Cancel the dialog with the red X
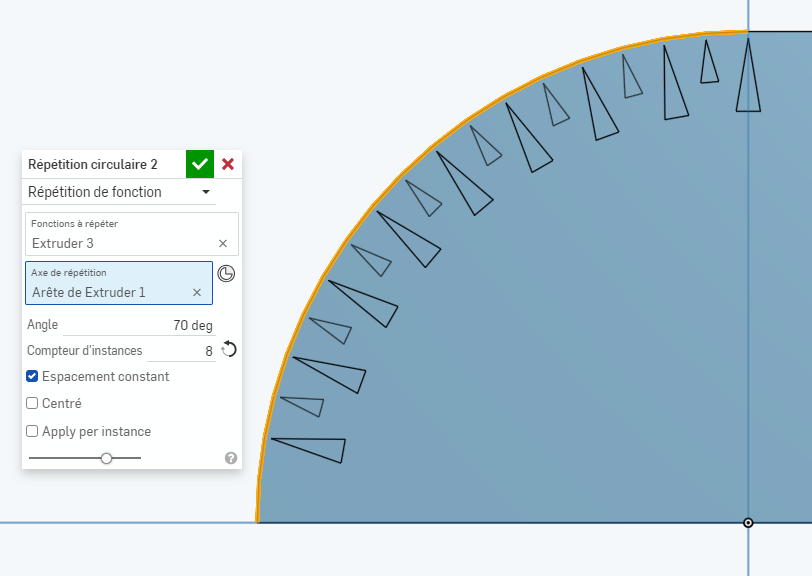 pos(228,164)
